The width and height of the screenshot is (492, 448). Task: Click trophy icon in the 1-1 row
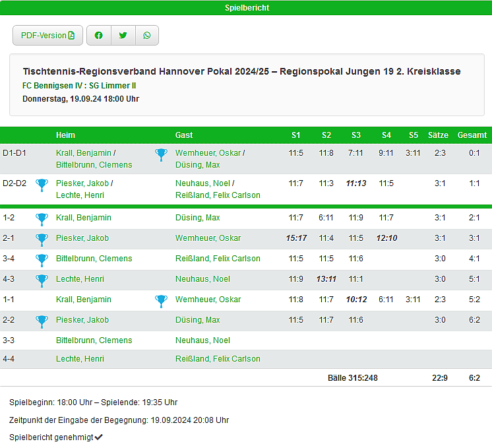162,301
